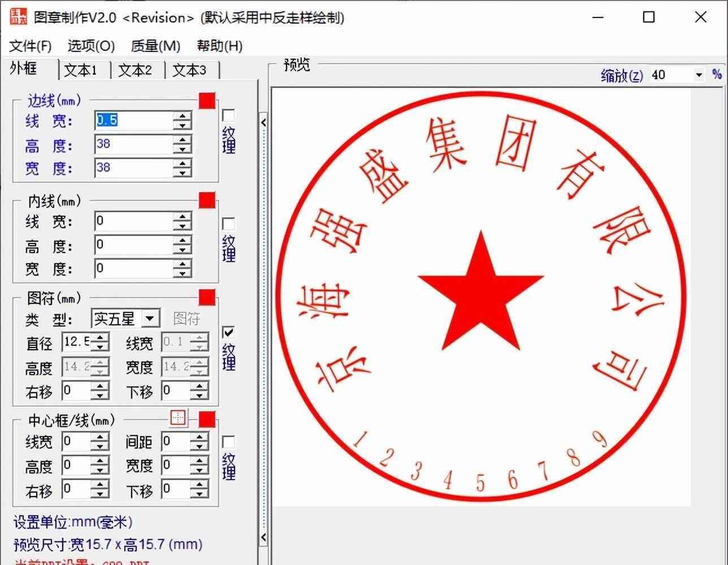
Task: Switch to the 文本1 tab
Action: pos(81,70)
